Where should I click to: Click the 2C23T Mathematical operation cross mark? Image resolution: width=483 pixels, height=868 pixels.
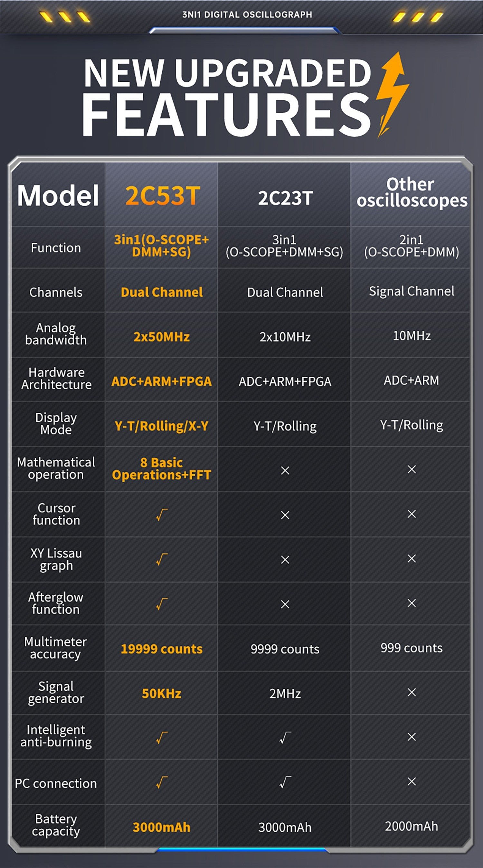285,470
